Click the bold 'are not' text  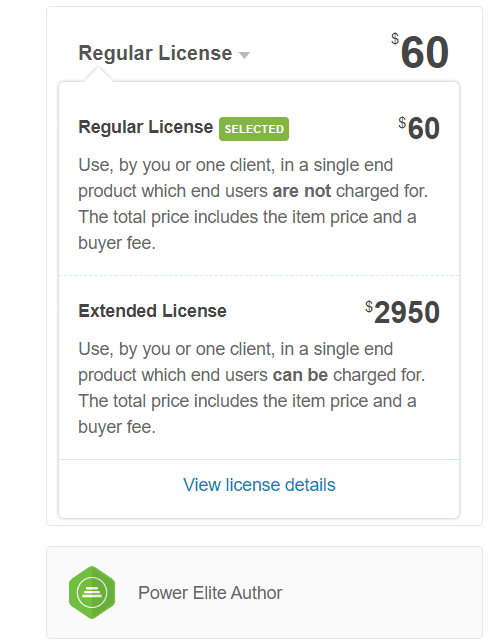(x=302, y=191)
